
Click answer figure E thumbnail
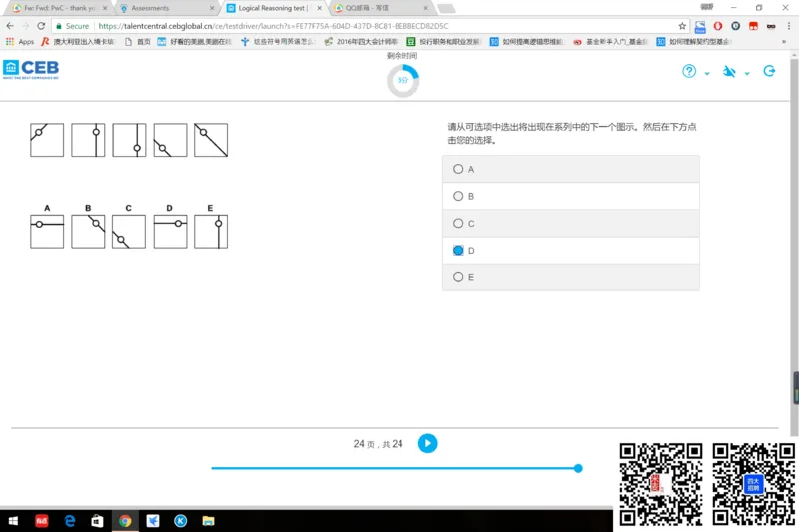[x=211, y=232]
